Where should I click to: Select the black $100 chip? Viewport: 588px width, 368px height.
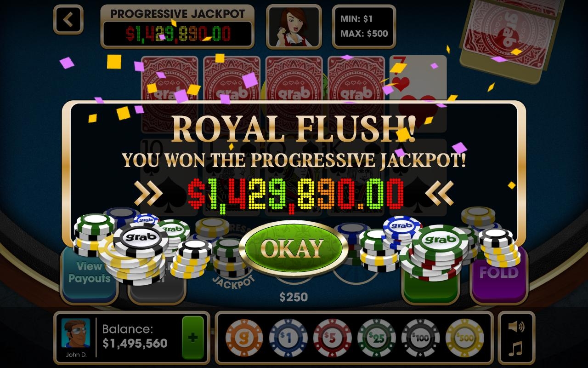(x=420, y=338)
